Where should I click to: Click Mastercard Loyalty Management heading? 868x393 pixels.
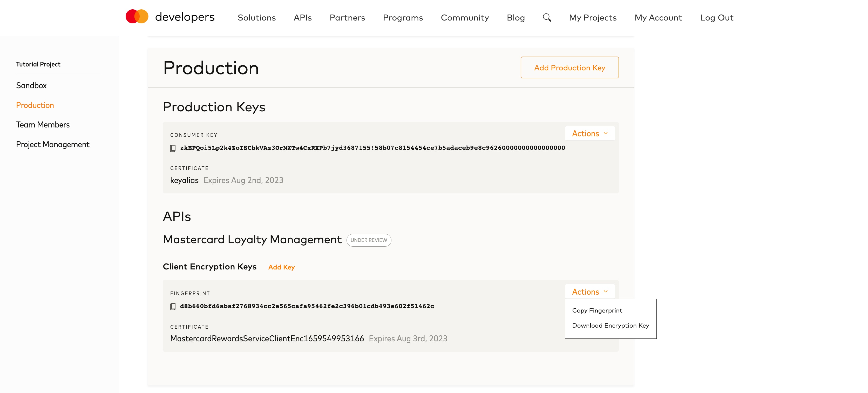pyautogui.click(x=252, y=240)
